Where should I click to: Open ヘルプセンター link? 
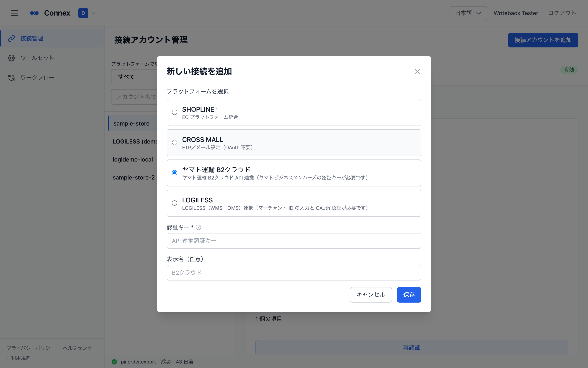[x=80, y=348]
